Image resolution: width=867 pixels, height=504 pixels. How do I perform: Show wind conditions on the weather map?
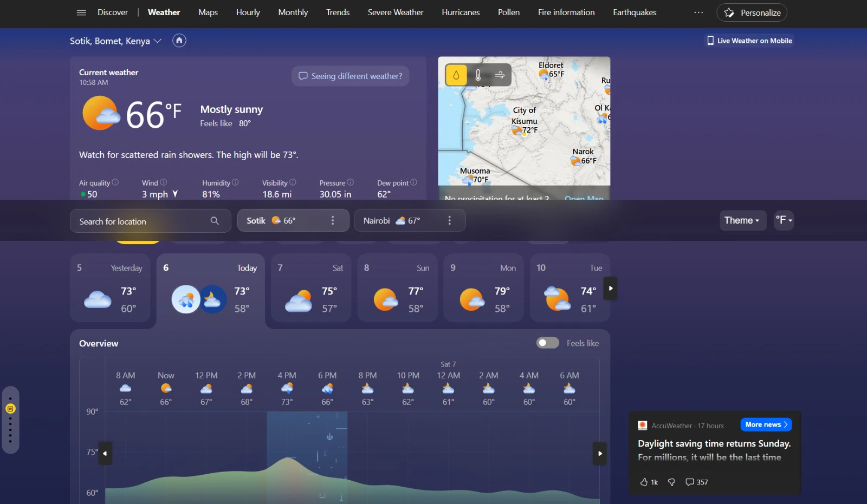(499, 75)
